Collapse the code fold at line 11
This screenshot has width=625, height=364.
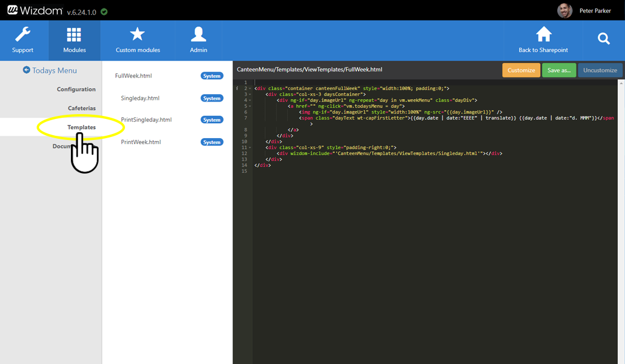[x=251, y=148]
